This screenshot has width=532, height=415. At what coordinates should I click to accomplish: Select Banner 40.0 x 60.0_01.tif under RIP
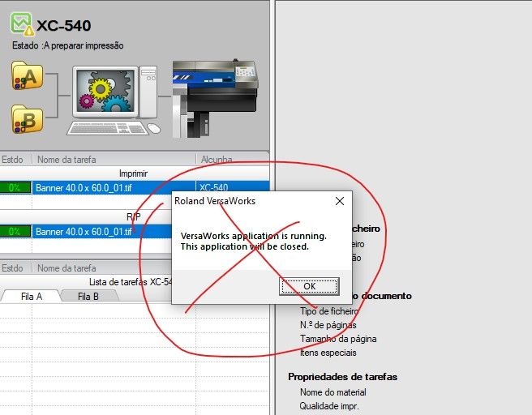84,232
